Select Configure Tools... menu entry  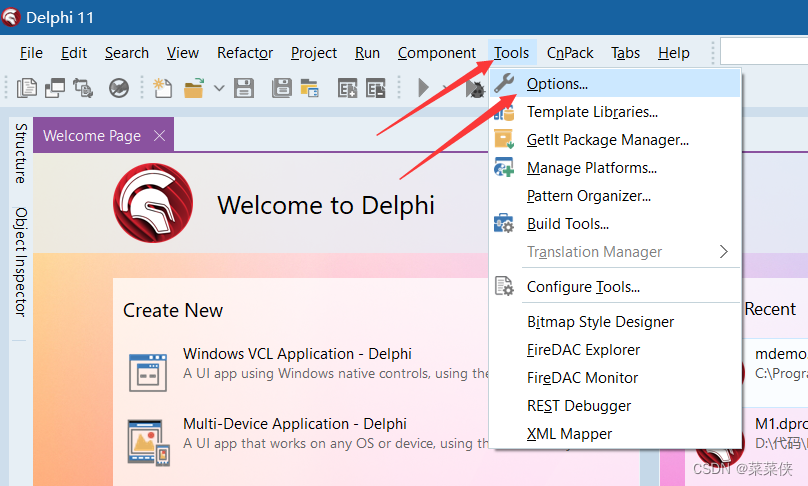(x=615, y=287)
